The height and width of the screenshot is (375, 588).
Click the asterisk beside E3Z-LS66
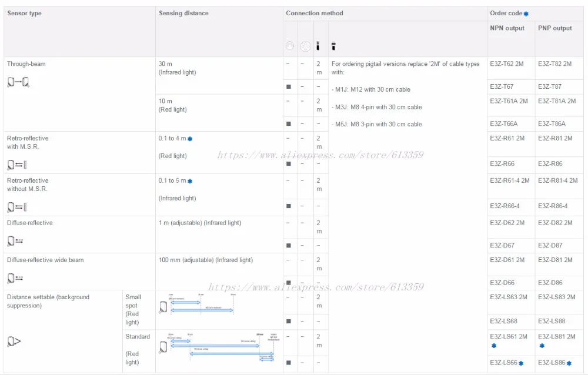click(521, 363)
